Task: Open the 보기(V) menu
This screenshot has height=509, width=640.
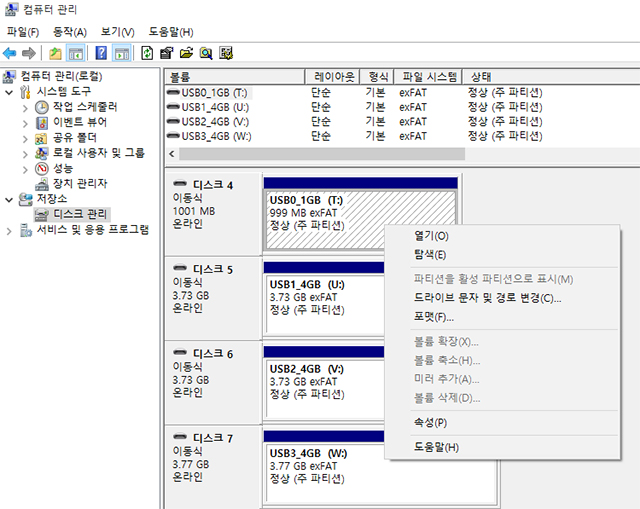Action: point(118,32)
